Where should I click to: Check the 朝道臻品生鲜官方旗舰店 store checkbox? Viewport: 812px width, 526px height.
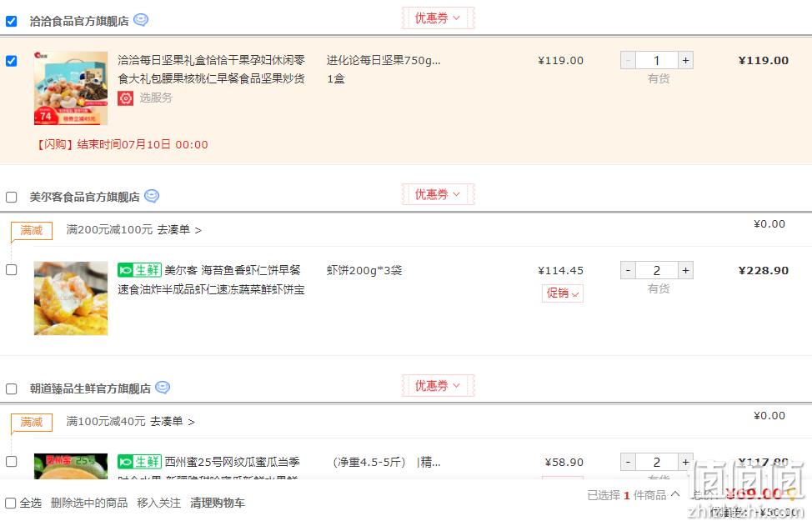(x=12, y=388)
